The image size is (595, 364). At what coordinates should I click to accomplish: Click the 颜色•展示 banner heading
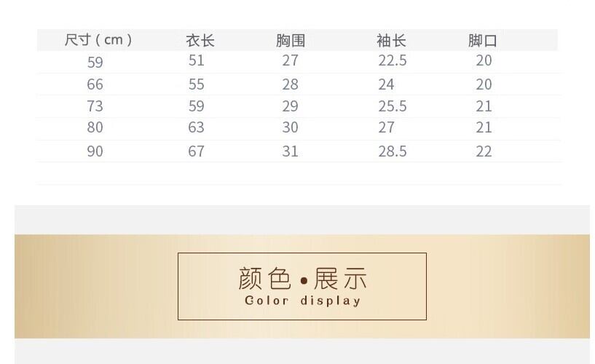tap(302, 279)
